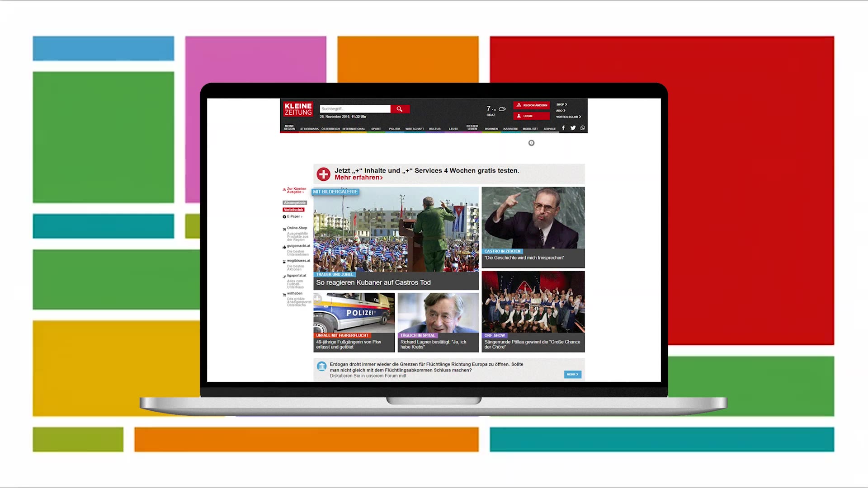Open the Richard Lugner article thumbnail

[x=438, y=313]
